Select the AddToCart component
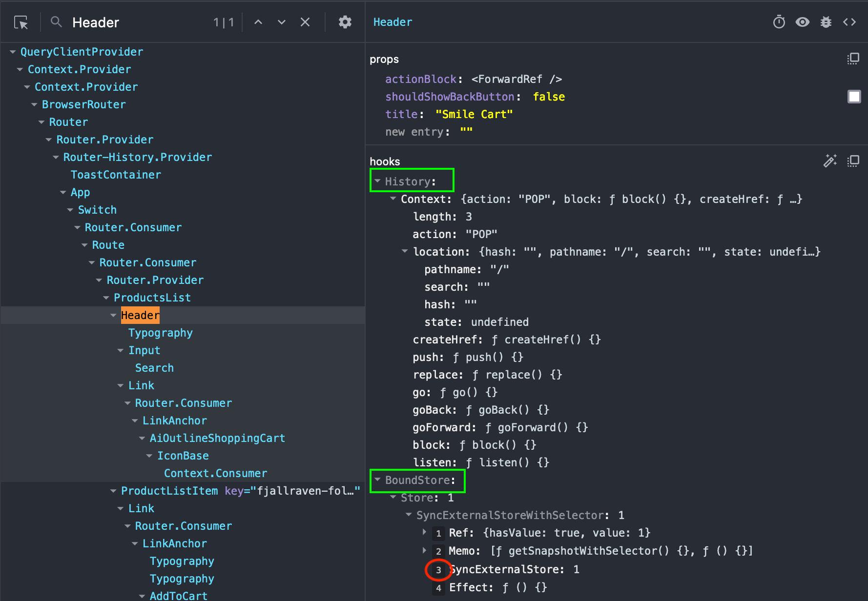This screenshot has height=601, width=868. pyautogui.click(x=179, y=596)
